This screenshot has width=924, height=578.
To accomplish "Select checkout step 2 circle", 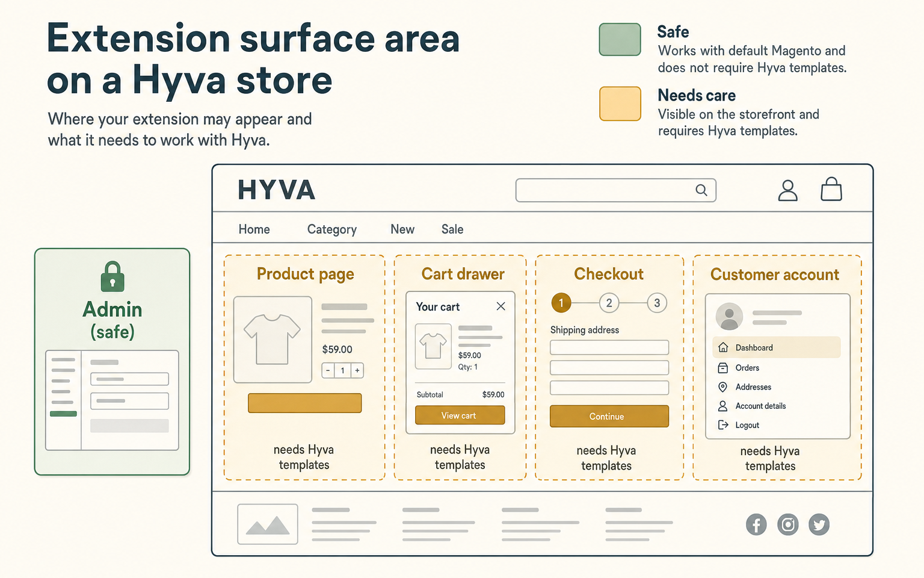I will point(609,303).
